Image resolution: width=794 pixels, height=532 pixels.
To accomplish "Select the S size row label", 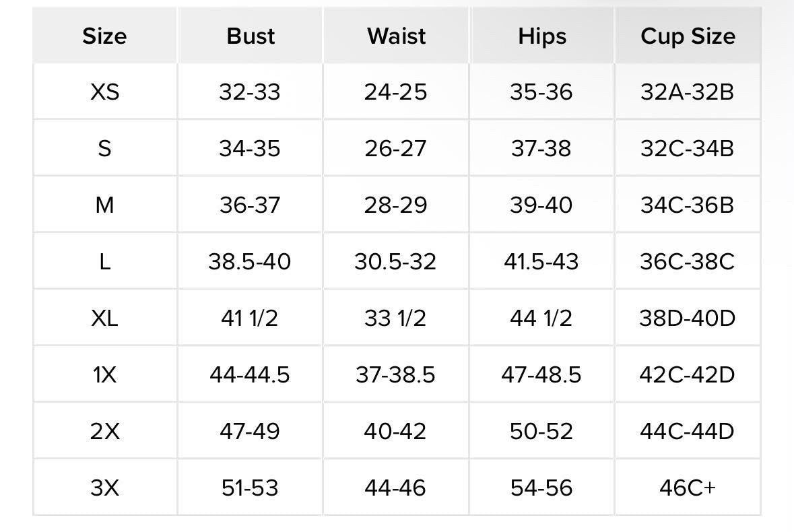I will point(104,149).
